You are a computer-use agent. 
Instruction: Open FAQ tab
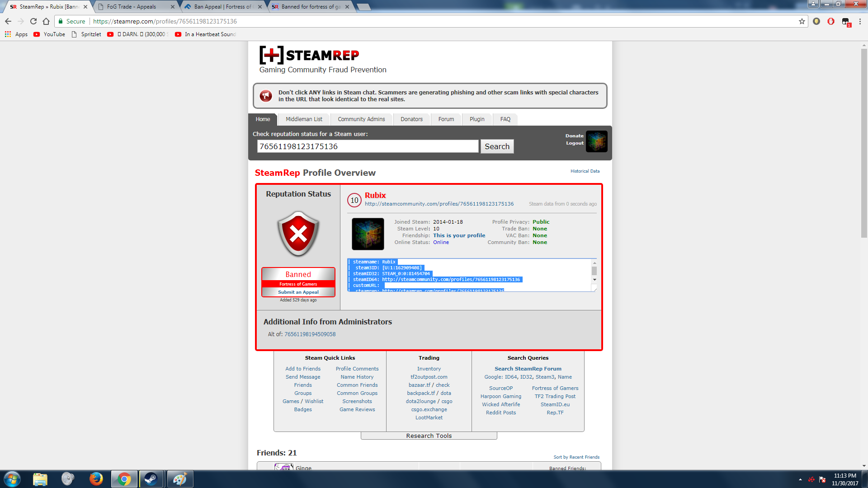[x=505, y=119]
